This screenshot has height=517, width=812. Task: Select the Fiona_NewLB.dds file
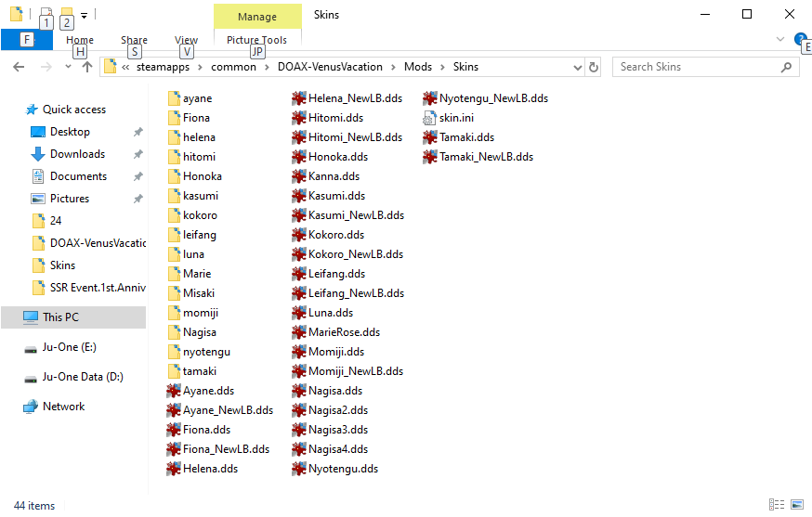[218, 449]
